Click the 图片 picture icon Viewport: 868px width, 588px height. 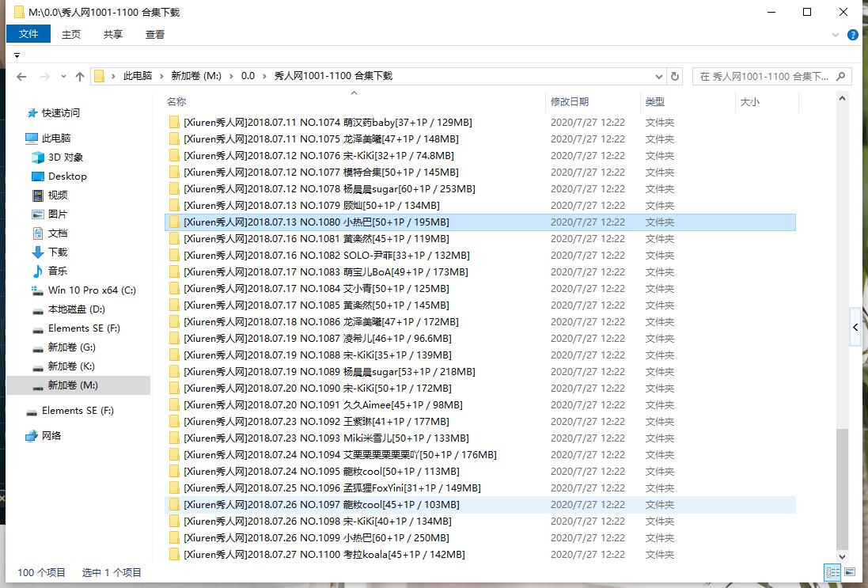(38, 214)
